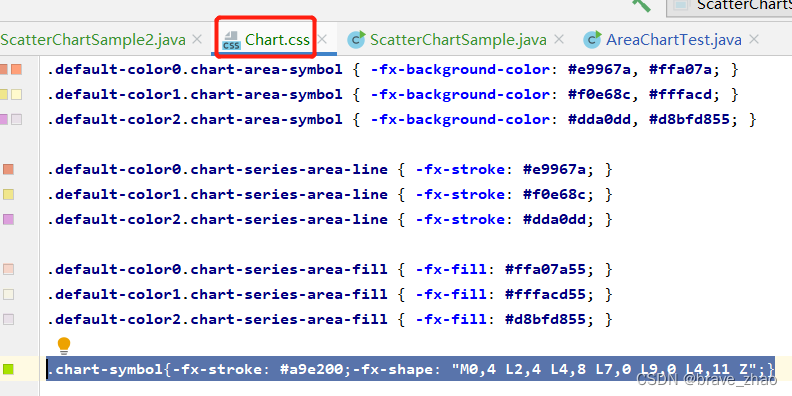Image resolution: width=792 pixels, height=396 pixels.
Task: Open color swatch for color1 area-line stroke
Action: click(8, 194)
